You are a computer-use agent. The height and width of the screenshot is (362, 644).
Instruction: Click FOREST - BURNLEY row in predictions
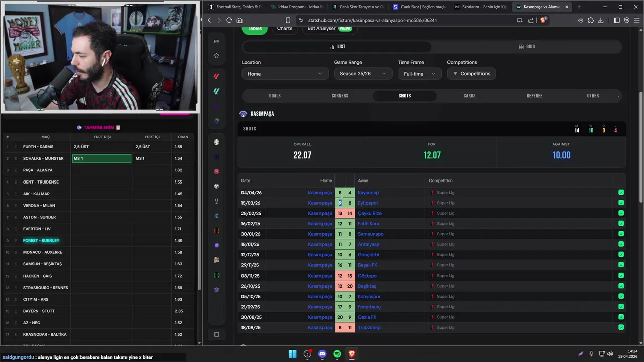pos(99,240)
